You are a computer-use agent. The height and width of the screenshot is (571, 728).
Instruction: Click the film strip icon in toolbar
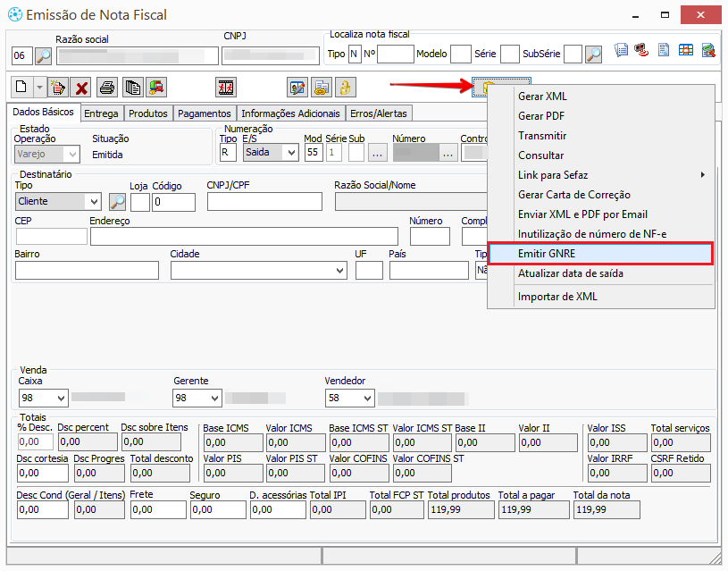(x=226, y=87)
